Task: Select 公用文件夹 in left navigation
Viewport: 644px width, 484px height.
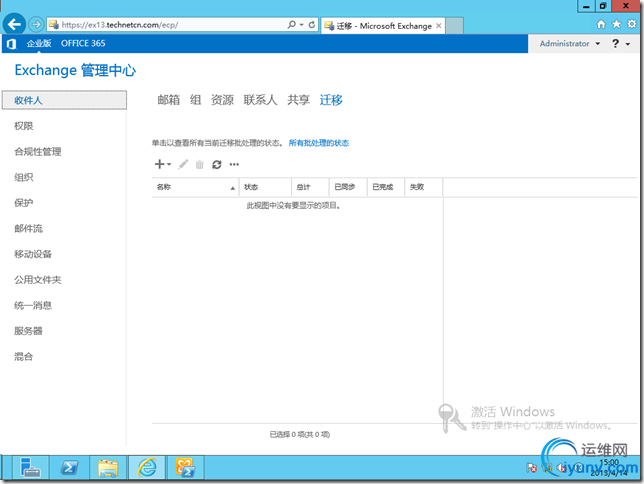Action: pos(37,280)
